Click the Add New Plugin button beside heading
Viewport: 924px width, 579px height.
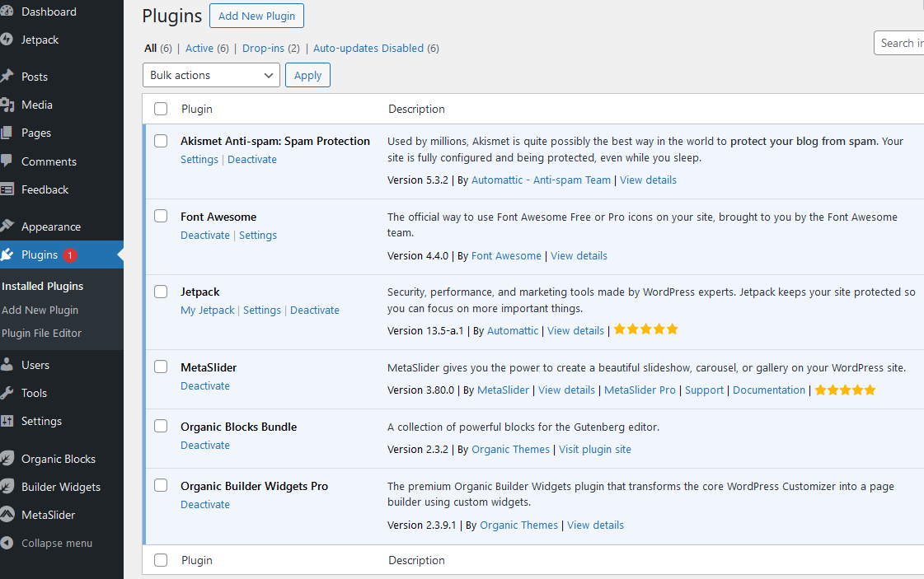[x=257, y=16]
